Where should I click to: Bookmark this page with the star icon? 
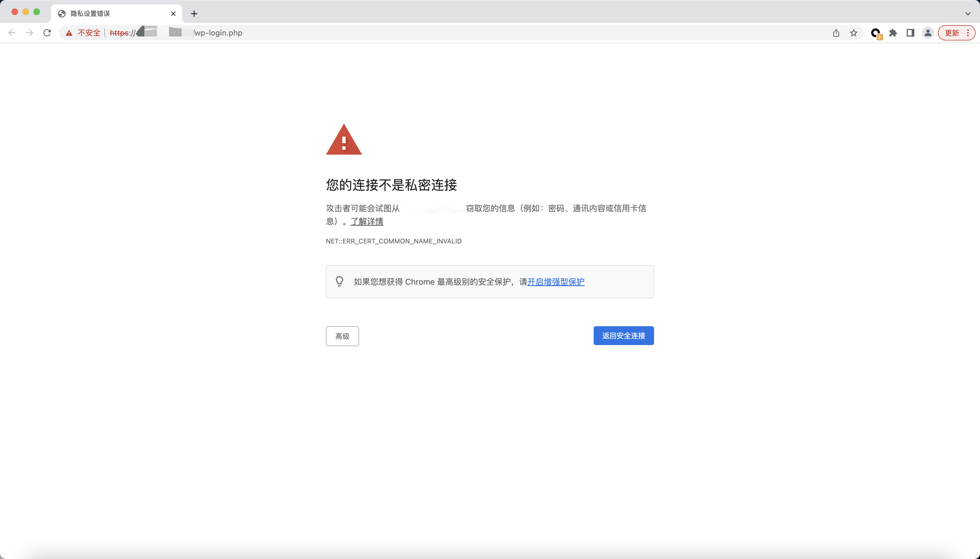pos(854,33)
